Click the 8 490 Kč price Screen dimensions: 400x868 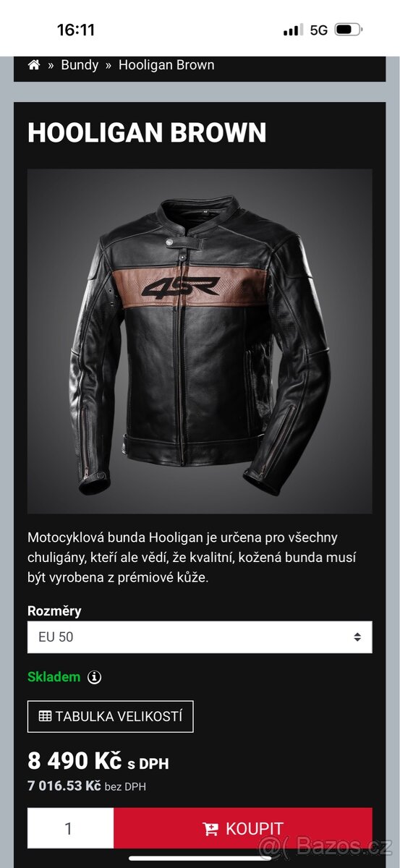click(75, 761)
